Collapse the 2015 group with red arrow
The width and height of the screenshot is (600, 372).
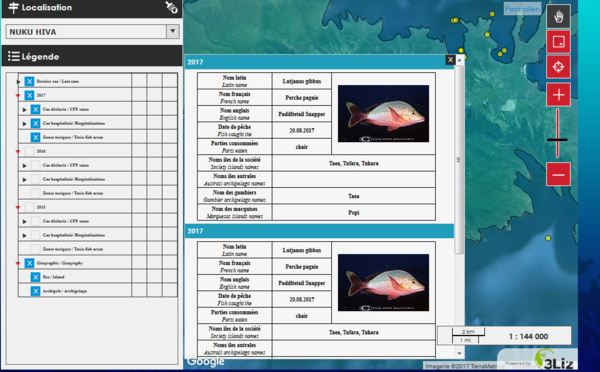(18, 207)
